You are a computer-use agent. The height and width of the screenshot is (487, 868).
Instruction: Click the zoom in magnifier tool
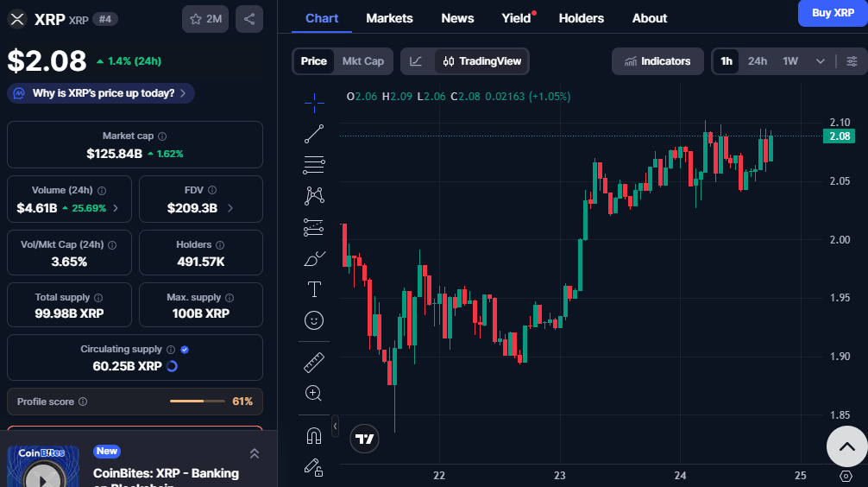[x=314, y=394]
